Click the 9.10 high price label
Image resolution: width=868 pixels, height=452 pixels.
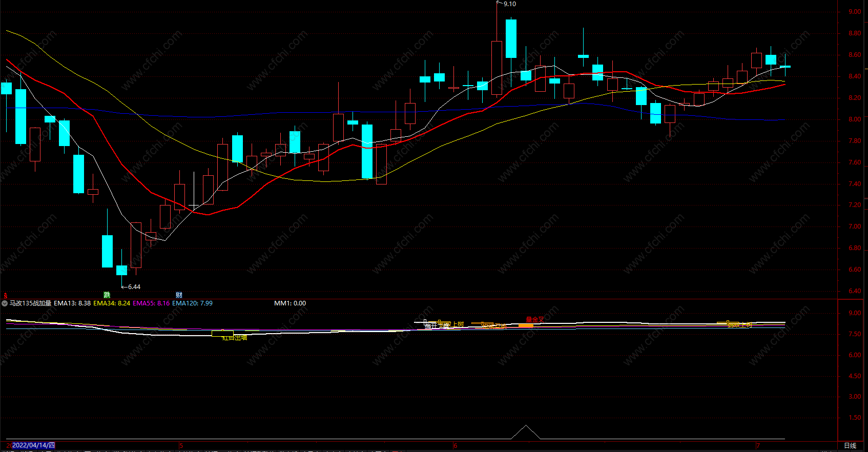pos(510,4)
